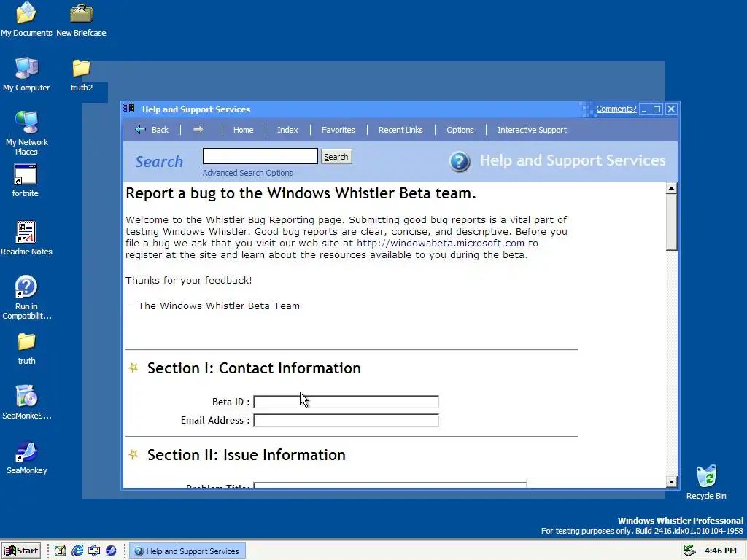747x560 pixels.
Task: Focus the Problem Title field
Action: [x=390, y=485]
